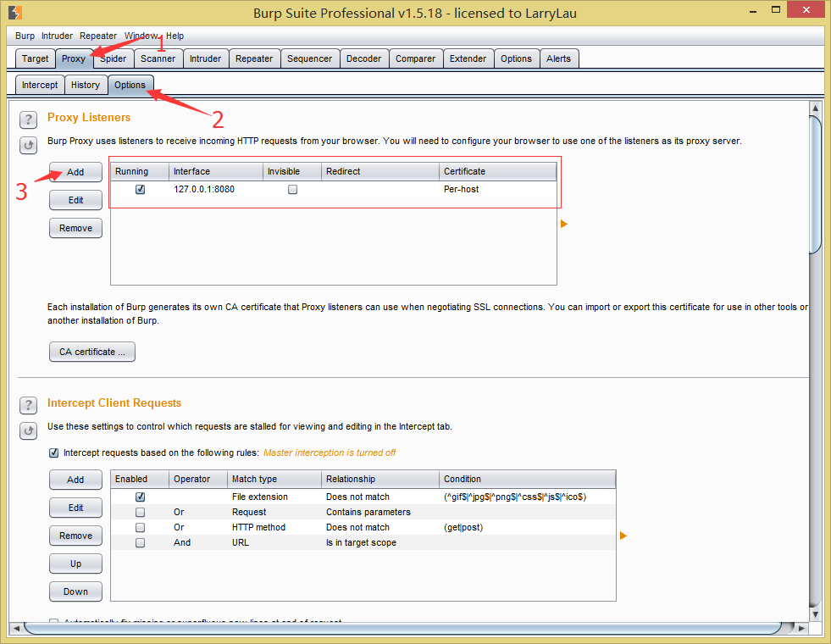Open the top-level Options tab
Image resolution: width=831 pixels, height=644 pixels.
[516, 58]
